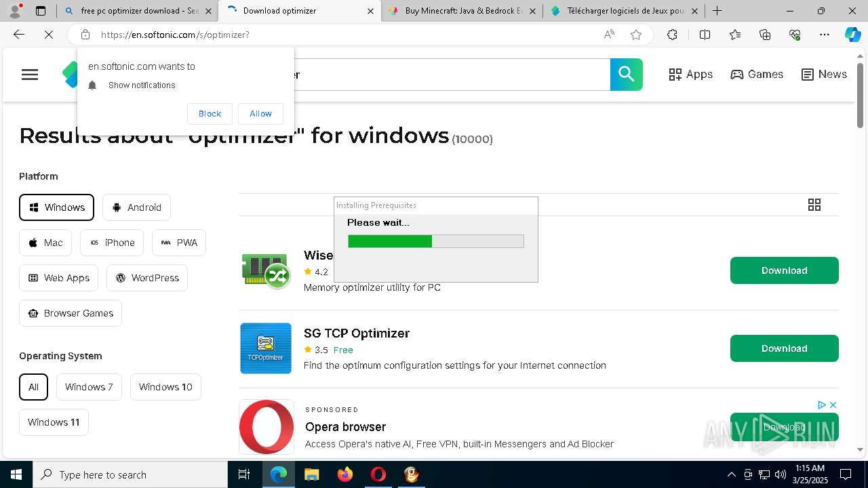Select the Android platform filter
The width and height of the screenshot is (868, 488).
pyautogui.click(x=136, y=207)
